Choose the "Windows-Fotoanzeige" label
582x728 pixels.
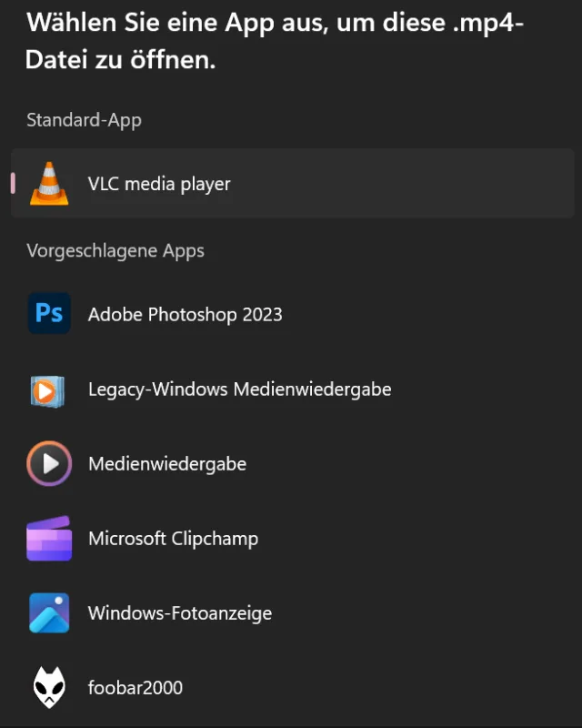(180, 613)
